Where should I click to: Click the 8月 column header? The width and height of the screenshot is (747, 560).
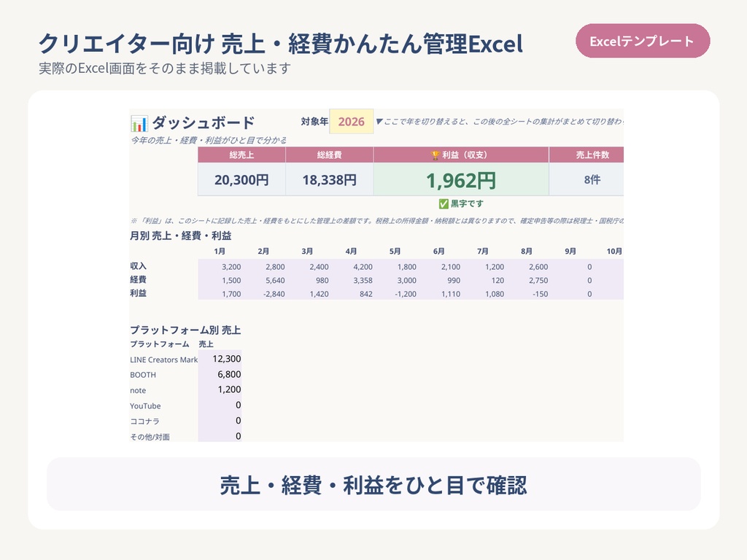[527, 251]
